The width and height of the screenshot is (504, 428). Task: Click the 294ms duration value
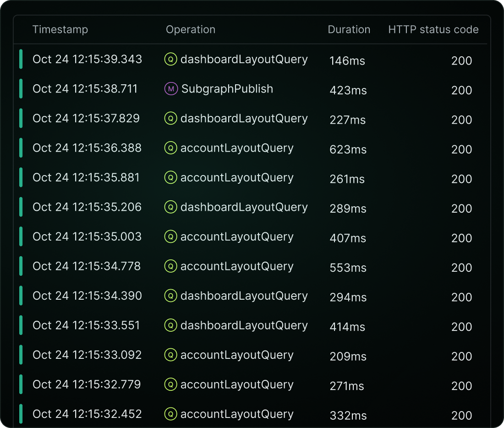[x=348, y=297]
